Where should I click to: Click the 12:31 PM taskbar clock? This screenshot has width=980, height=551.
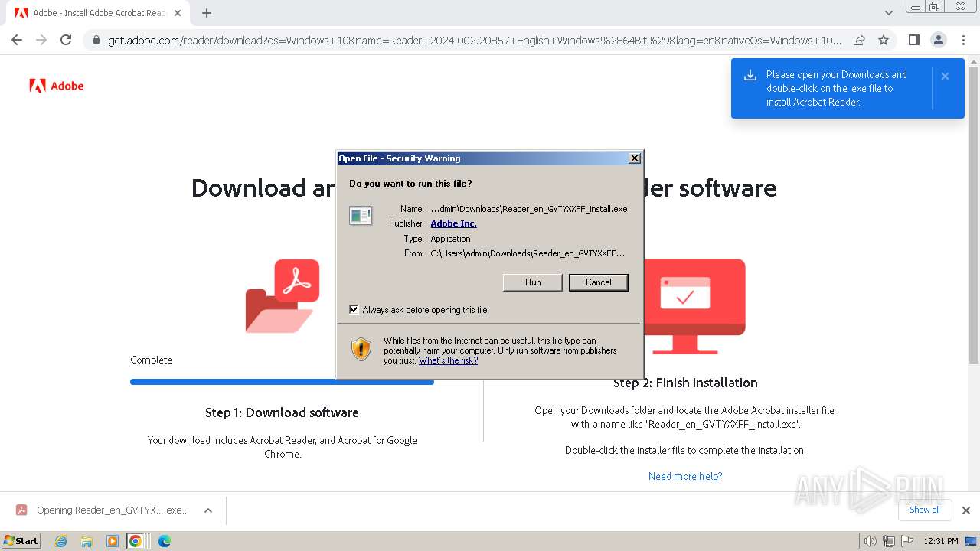tap(941, 541)
